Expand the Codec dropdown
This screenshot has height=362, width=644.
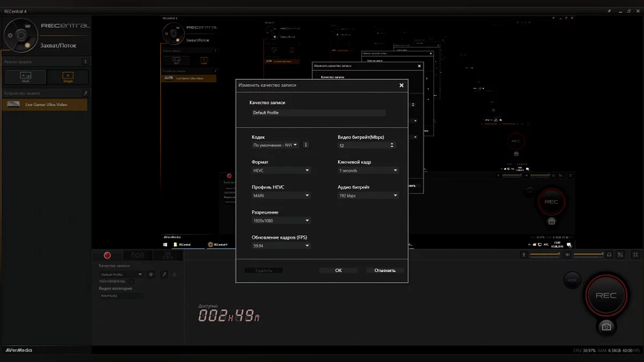pos(275,145)
